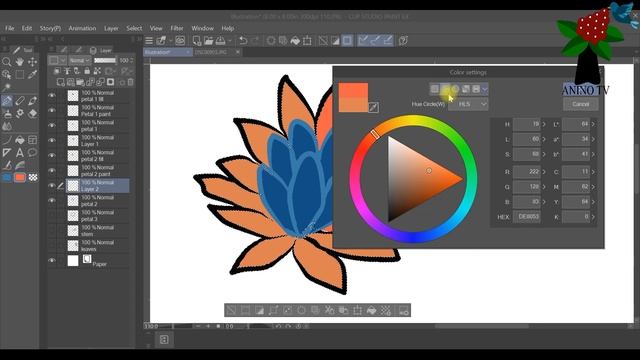Screen dimensions: 640x360
Task: Select the Auto select magic wand tool
Action: tap(7, 87)
